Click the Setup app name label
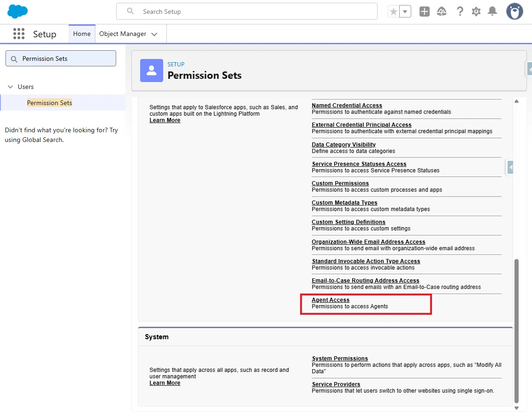The height and width of the screenshot is (412, 532). coord(44,34)
